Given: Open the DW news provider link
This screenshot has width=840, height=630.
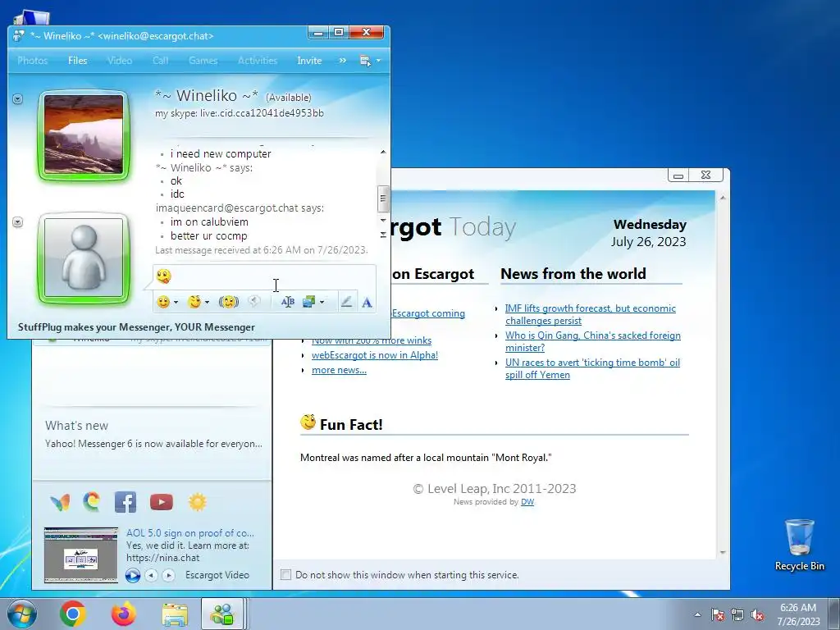Looking at the screenshot, I should (x=527, y=502).
